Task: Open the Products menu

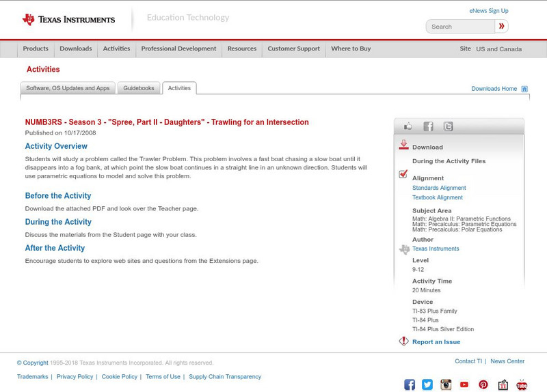Action: (x=36, y=48)
